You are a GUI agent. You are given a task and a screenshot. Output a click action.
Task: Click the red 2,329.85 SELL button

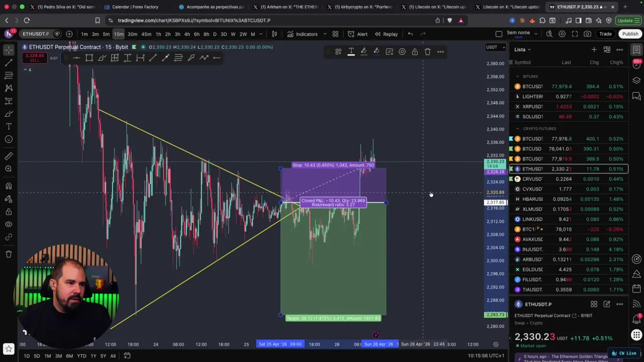[34, 57]
